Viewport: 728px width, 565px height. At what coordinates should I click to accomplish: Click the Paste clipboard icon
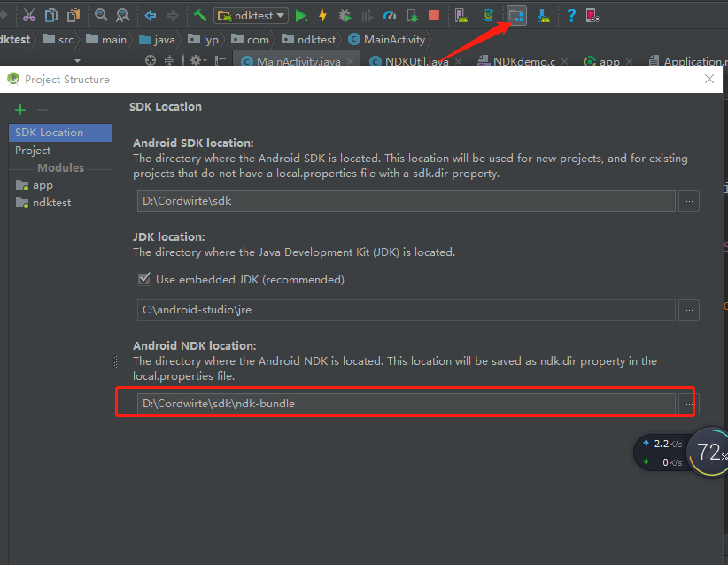74,15
